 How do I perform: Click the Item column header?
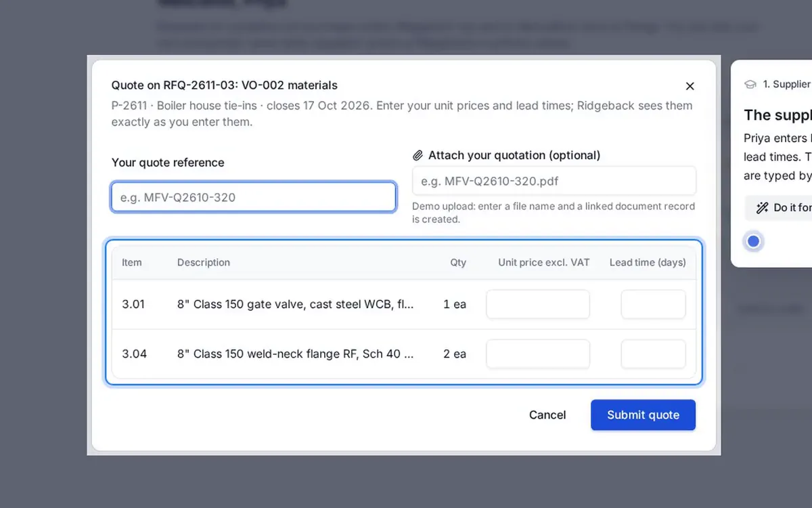132,262
